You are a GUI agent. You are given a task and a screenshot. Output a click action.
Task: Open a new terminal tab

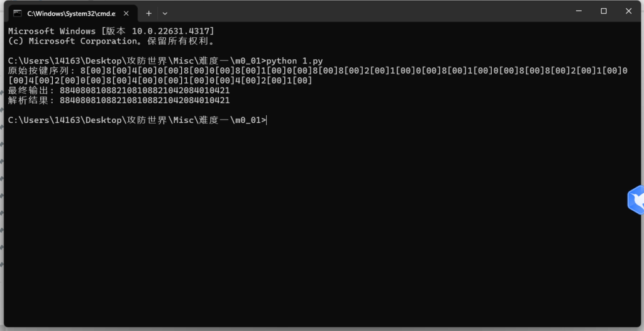(x=149, y=13)
